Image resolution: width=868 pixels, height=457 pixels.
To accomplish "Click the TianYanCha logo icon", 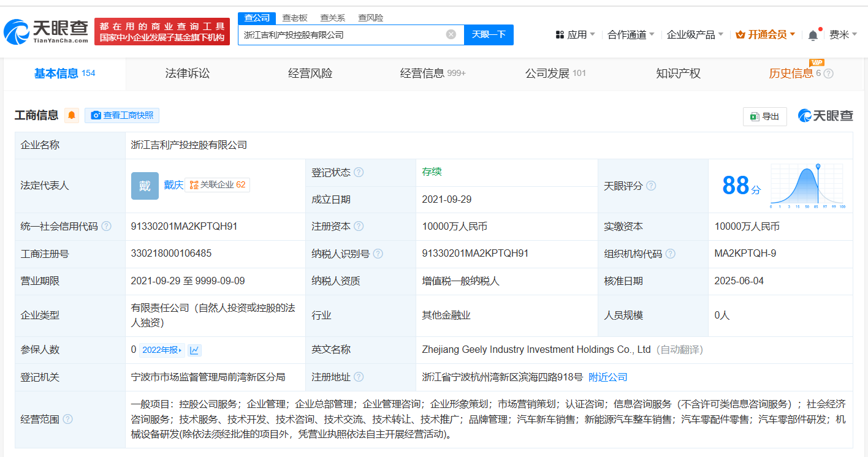I will (x=17, y=32).
